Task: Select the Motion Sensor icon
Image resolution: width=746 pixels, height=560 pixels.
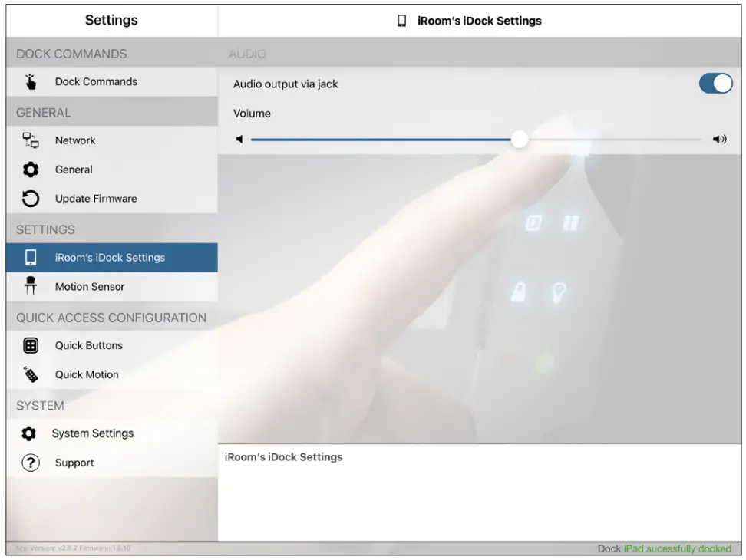Action: pyautogui.click(x=30, y=287)
